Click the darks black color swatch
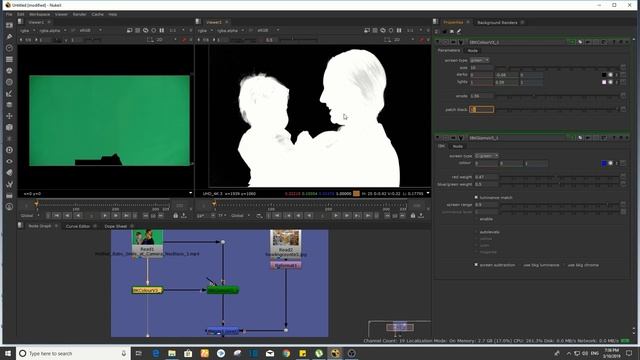This screenshot has height=360, width=640. click(x=604, y=75)
